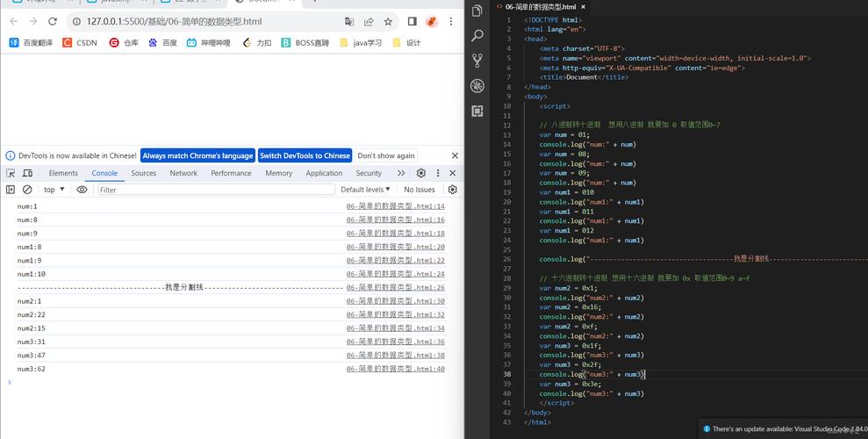This screenshot has height=439, width=868.
Task: Open 仓库 bookmark
Action: pos(124,43)
